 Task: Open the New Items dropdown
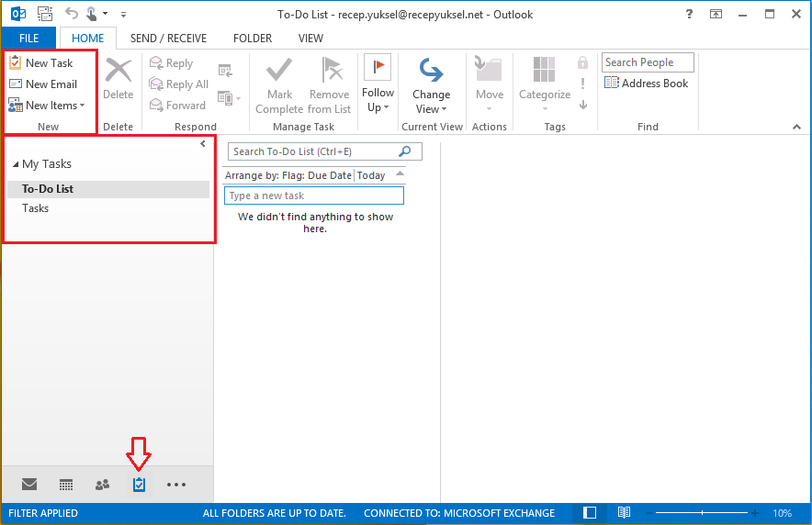click(x=47, y=105)
